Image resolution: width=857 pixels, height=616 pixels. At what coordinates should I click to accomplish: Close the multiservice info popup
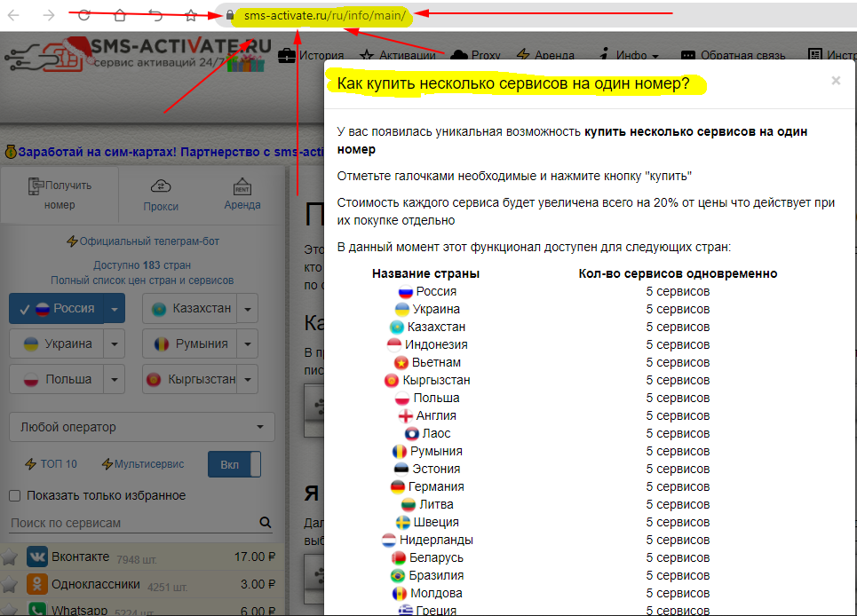(x=836, y=81)
